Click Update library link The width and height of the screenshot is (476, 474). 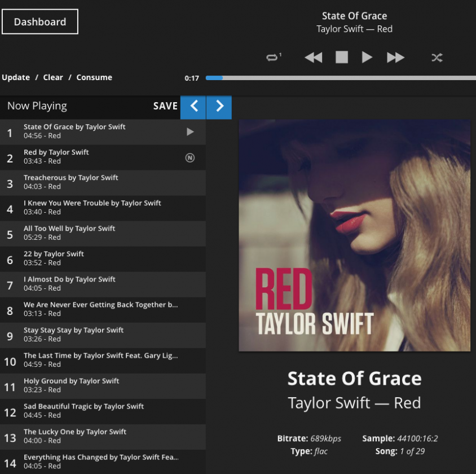click(16, 77)
